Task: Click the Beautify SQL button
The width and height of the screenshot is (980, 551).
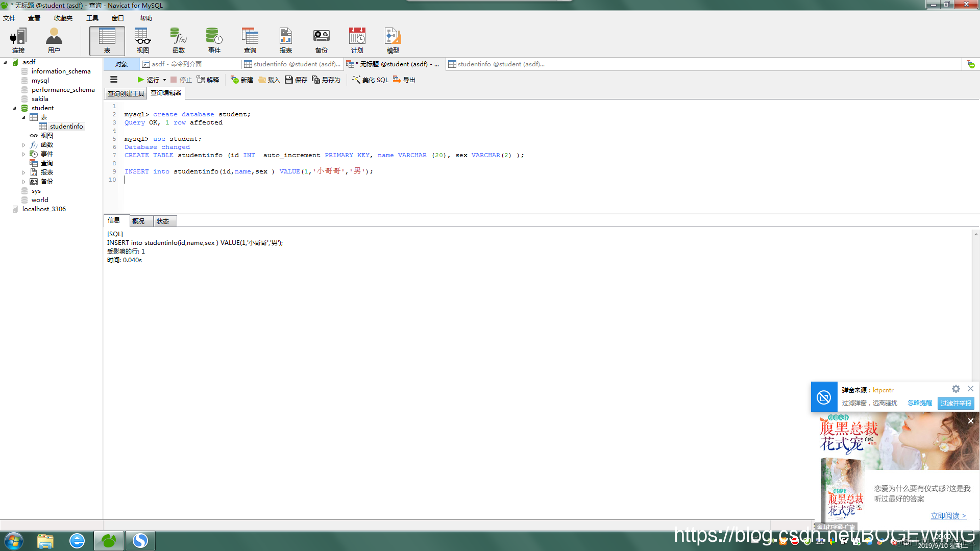Action: (x=371, y=80)
